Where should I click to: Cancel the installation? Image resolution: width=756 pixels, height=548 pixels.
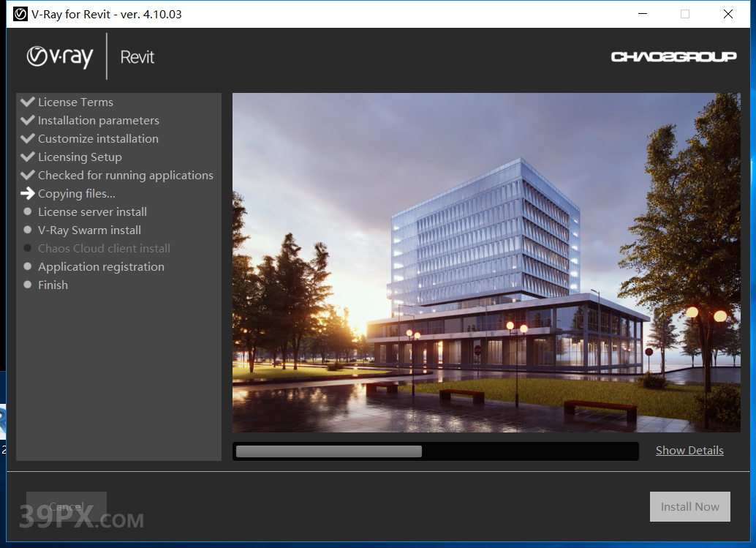67,506
